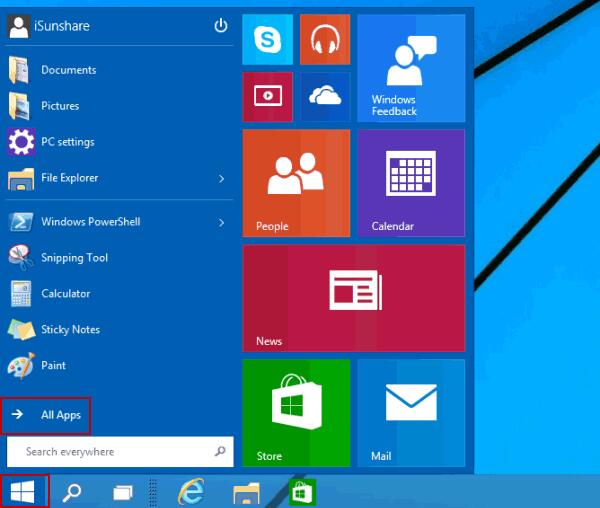Open the People tile
600x508 pixels.
pos(296,183)
